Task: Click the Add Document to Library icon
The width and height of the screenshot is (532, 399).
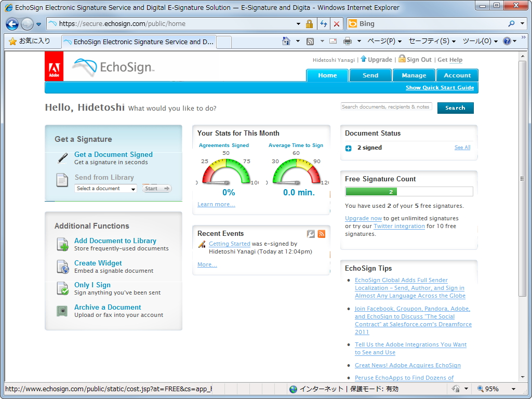Action: pyautogui.click(x=62, y=244)
